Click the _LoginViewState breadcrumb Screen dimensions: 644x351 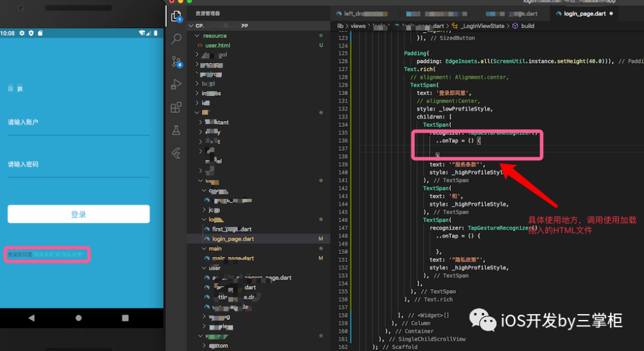click(482, 26)
